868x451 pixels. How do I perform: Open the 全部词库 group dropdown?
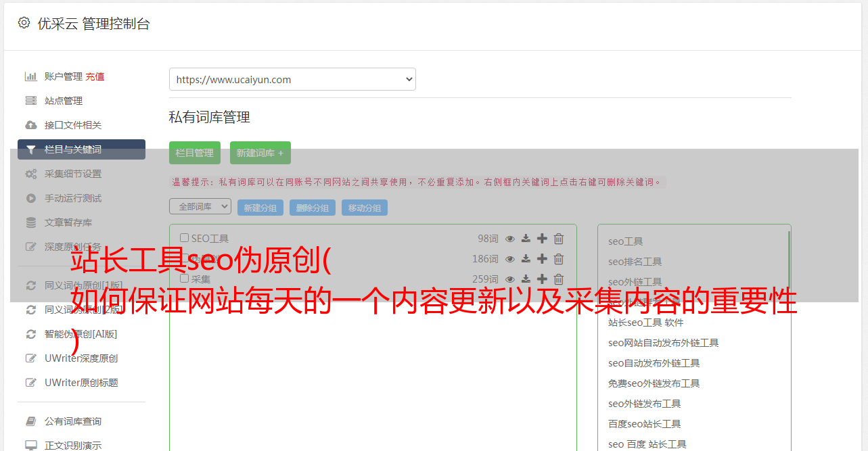pos(200,206)
